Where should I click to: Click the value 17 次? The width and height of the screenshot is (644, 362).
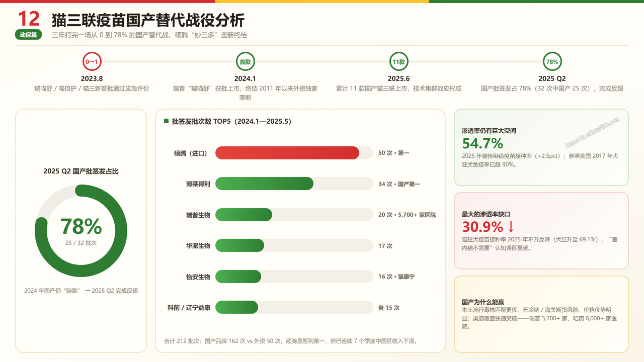(x=385, y=246)
